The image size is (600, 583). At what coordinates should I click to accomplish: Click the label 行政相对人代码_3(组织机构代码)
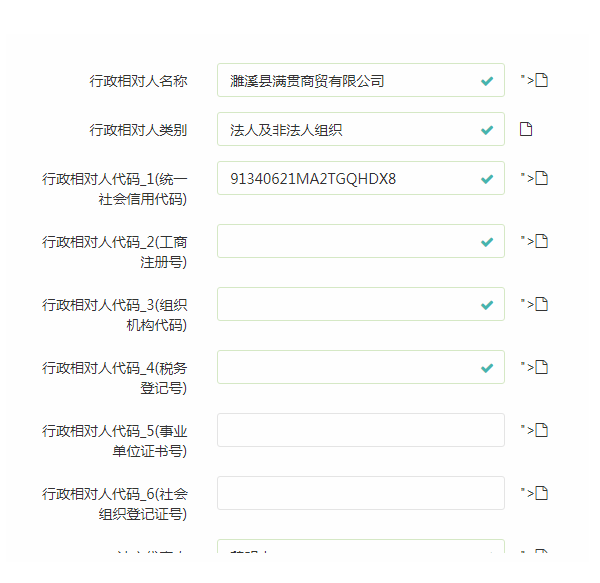[x=115, y=315]
